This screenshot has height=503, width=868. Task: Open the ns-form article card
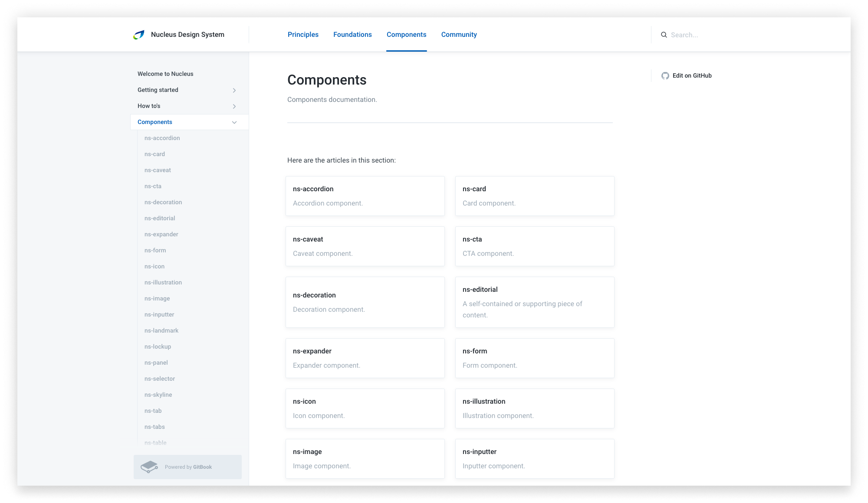535,358
